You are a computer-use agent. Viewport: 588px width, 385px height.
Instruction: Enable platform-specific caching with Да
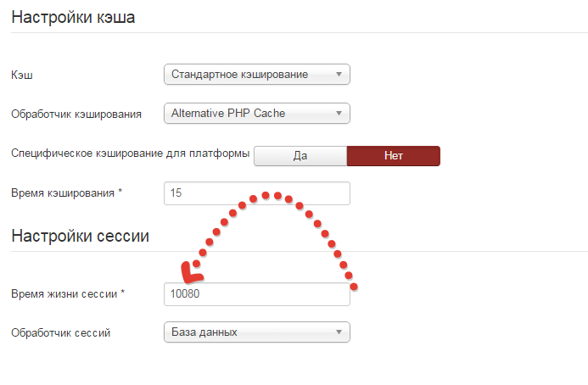click(x=300, y=156)
